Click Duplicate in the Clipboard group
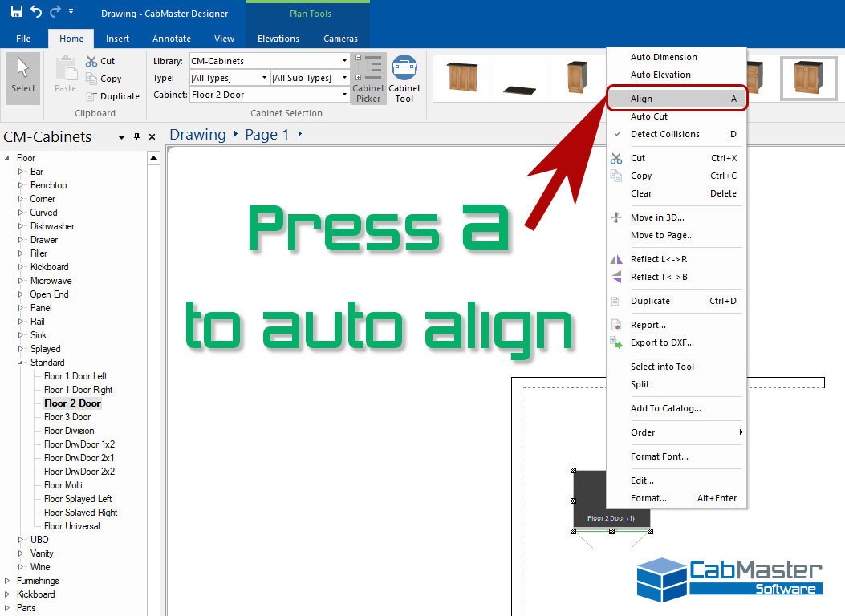The width and height of the screenshot is (845, 616). 112,96
